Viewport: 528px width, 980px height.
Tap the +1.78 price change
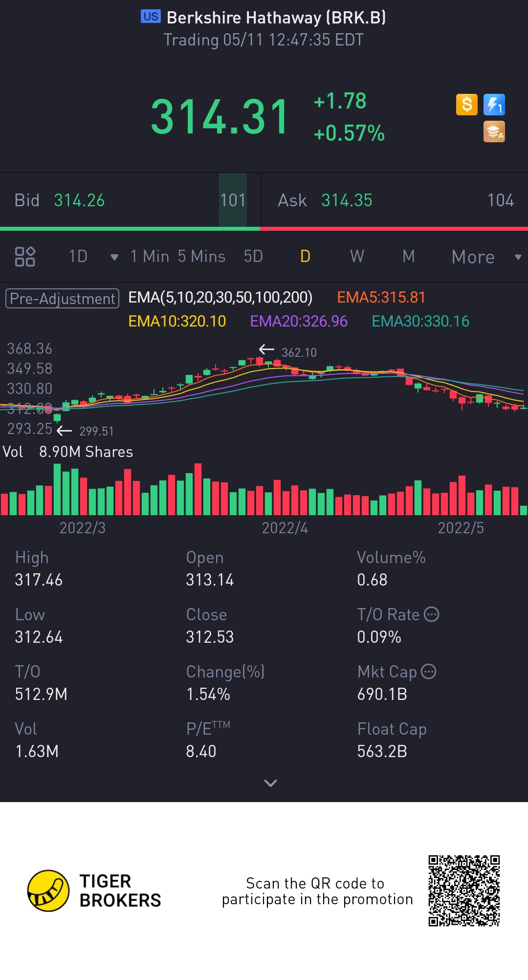tap(340, 101)
